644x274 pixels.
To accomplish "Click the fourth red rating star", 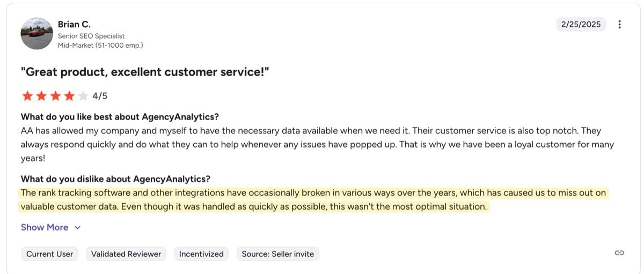I will [x=69, y=96].
